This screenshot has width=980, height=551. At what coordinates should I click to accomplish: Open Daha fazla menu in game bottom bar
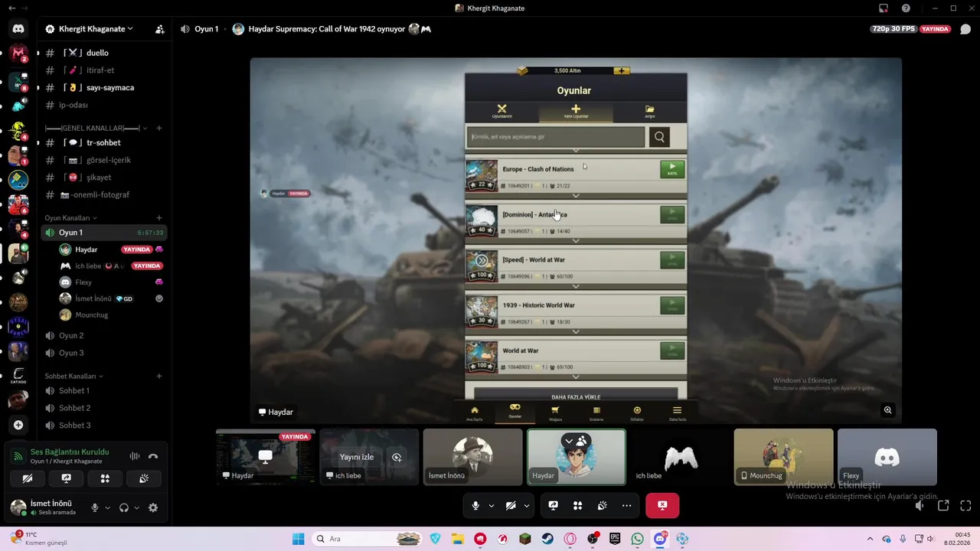[x=677, y=413]
